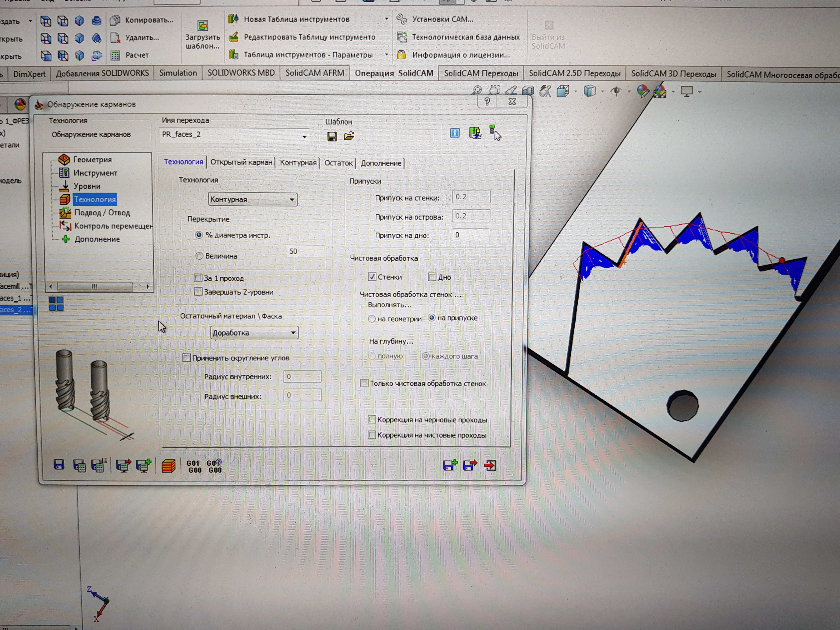This screenshot has height=630, width=840.
Task: Uncheck the 'Стенки' finishing checkbox
Action: [372, 277]
